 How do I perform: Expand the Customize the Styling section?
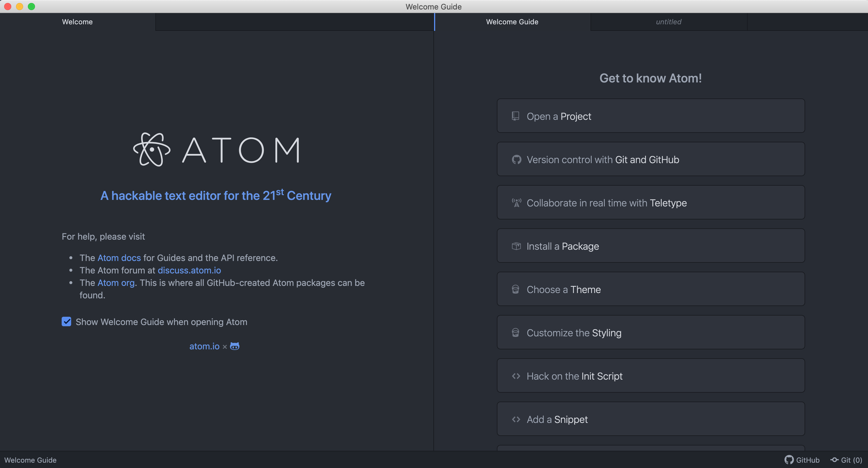pyautogui.click(x=650, y=332)
